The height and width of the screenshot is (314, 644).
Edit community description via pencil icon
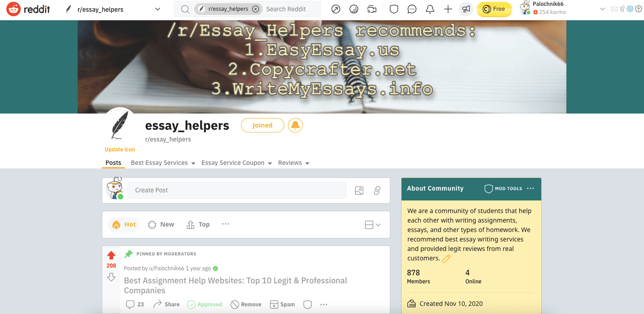tap(446, 258)
